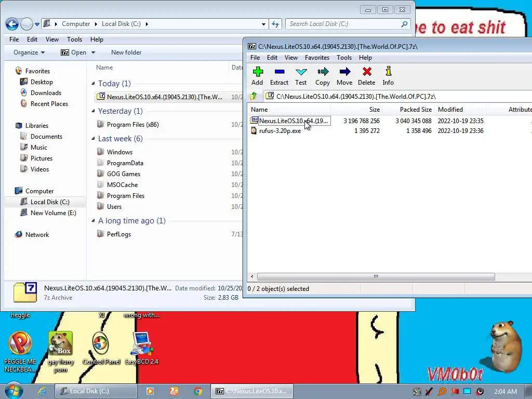Open the 7-Zip Edit menu
Image resolution: width=532 pixels, height=399 pixels.
pos(272,58)
